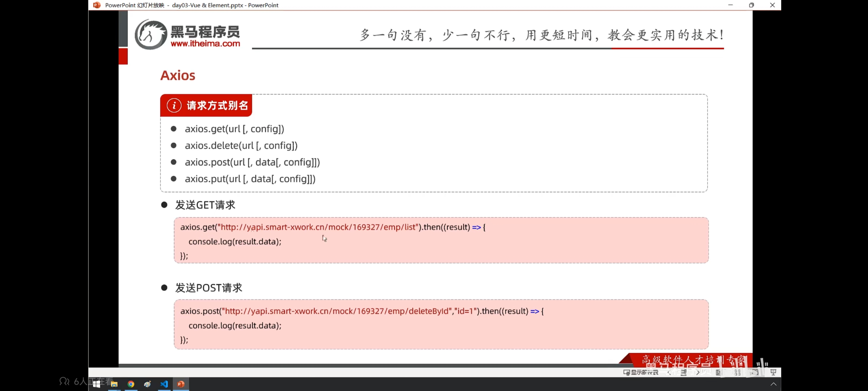Click the emp/list URL in GET example
The height and width of the screenshot is (391, 868).
click(318, 227)
